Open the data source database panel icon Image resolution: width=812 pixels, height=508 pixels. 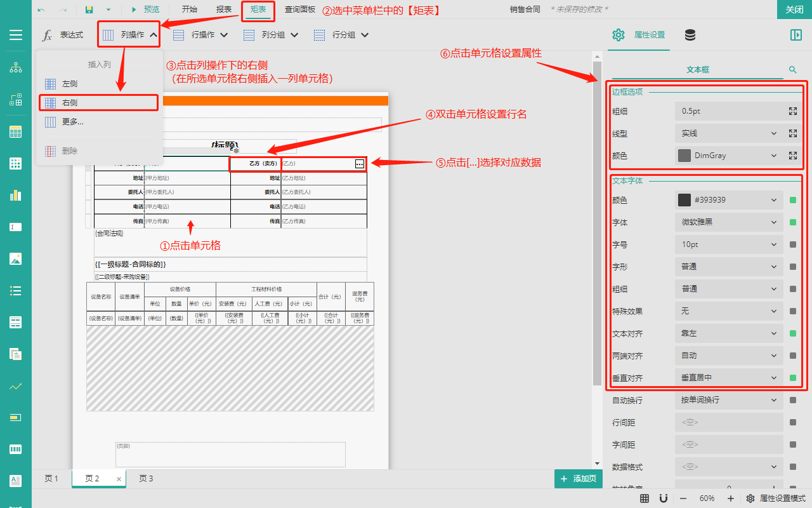690,35
